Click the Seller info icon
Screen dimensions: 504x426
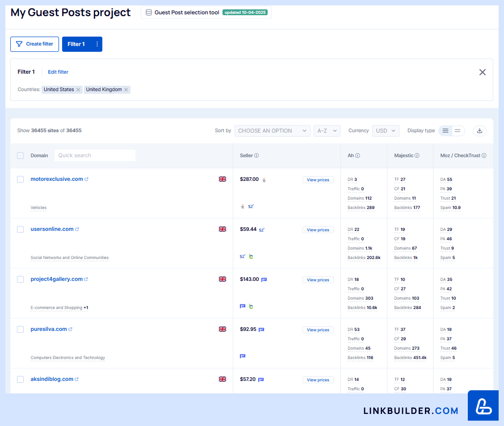click(256, 155)
